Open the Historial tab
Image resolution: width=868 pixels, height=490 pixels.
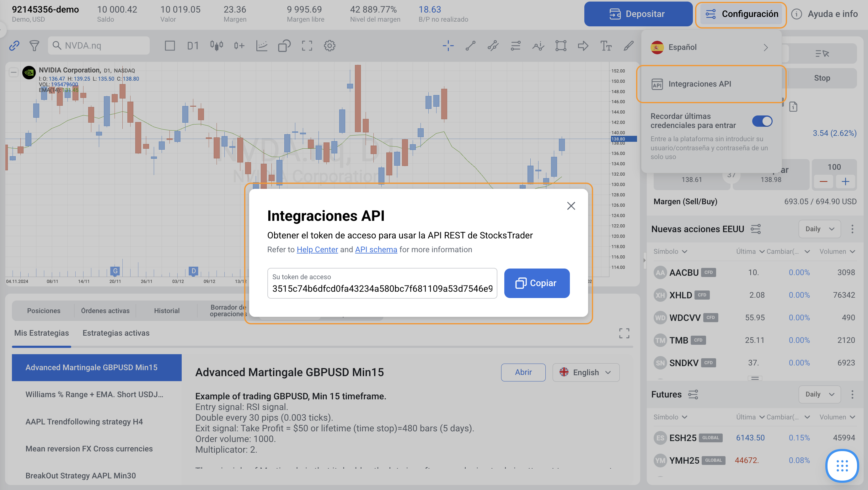click(x=166, y=311)
